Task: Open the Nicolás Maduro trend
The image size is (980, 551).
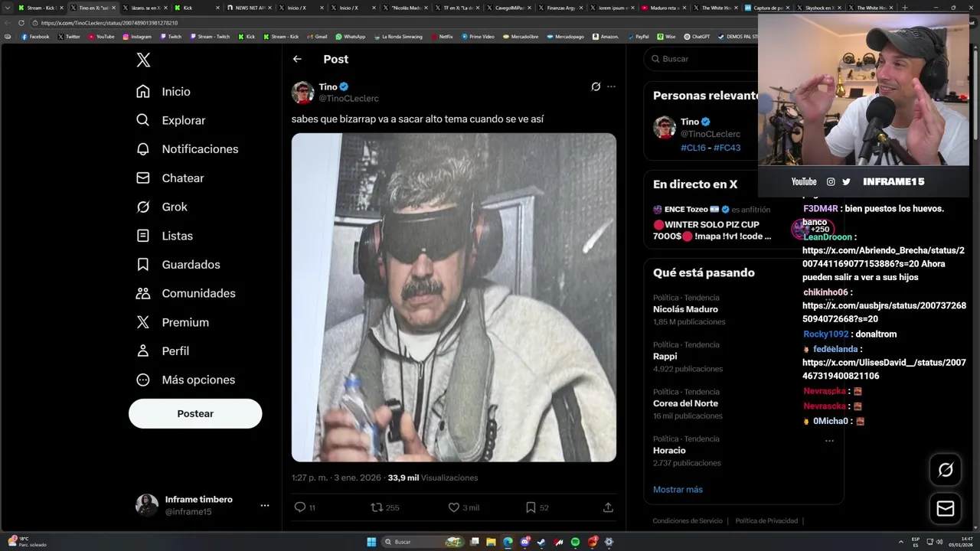Action: (689, 309)
